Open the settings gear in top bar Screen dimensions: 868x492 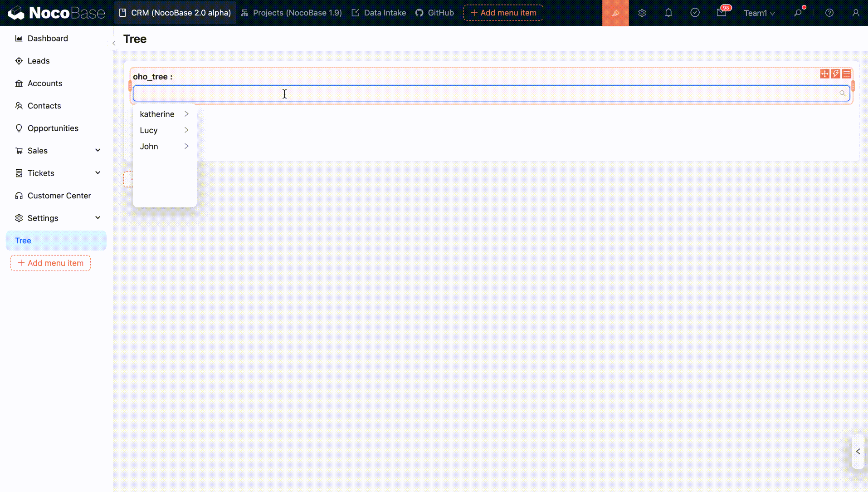(642, 13)
